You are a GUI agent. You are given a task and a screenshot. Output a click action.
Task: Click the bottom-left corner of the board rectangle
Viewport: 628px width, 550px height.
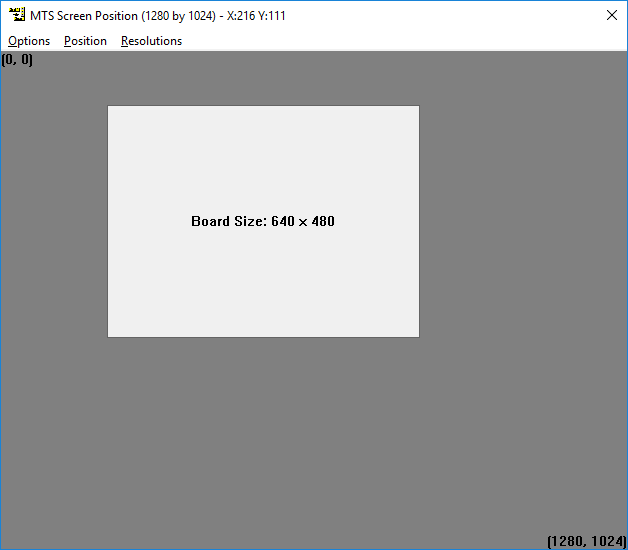pos(109,336)
